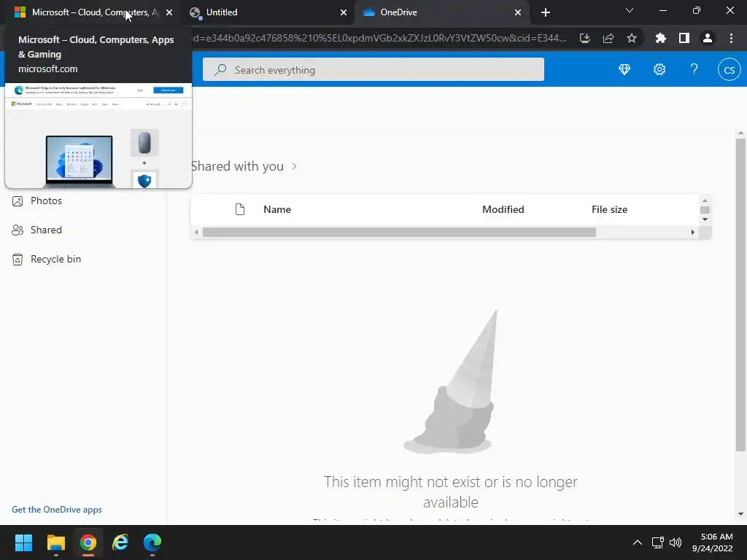
Task: Close the OneDrive tab
Action: pos(518,12)
